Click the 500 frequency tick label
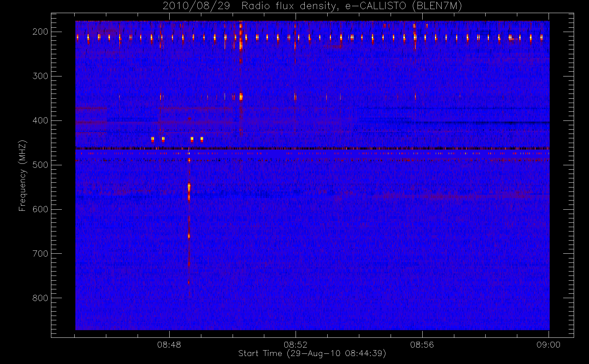 tap(40, 165)
